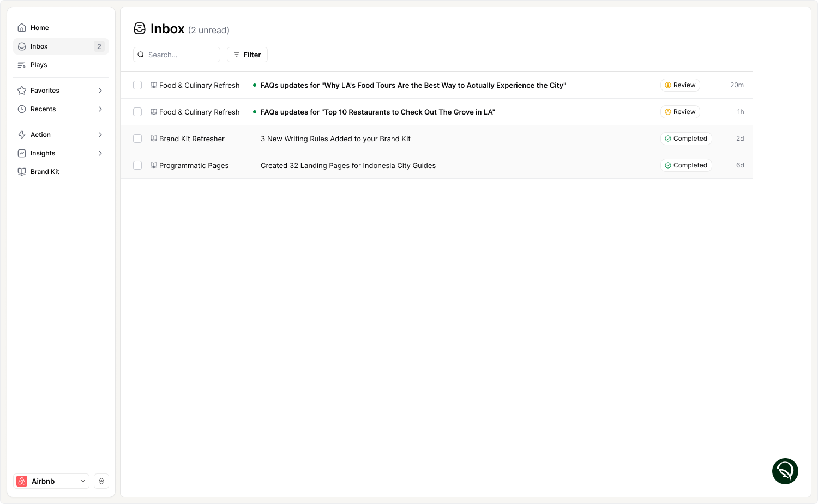The width and height of the screenshot is (818, 504).
Task: Select the Plays icon in the sidebar
Action: point(22,64)
